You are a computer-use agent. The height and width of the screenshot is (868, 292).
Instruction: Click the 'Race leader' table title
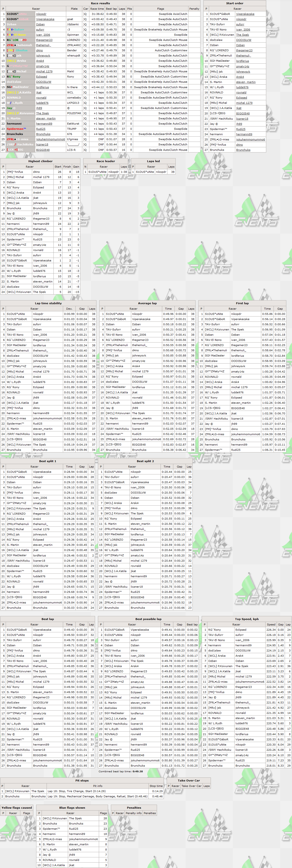(106, 161)
